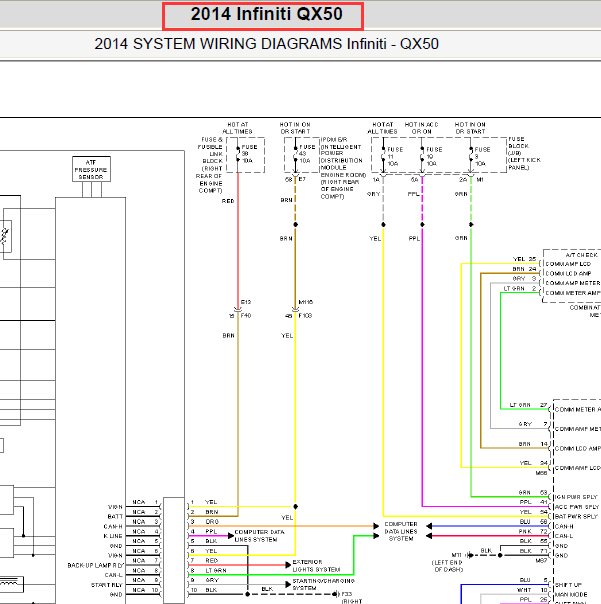Click the 'K LINE' pin label

113,536
